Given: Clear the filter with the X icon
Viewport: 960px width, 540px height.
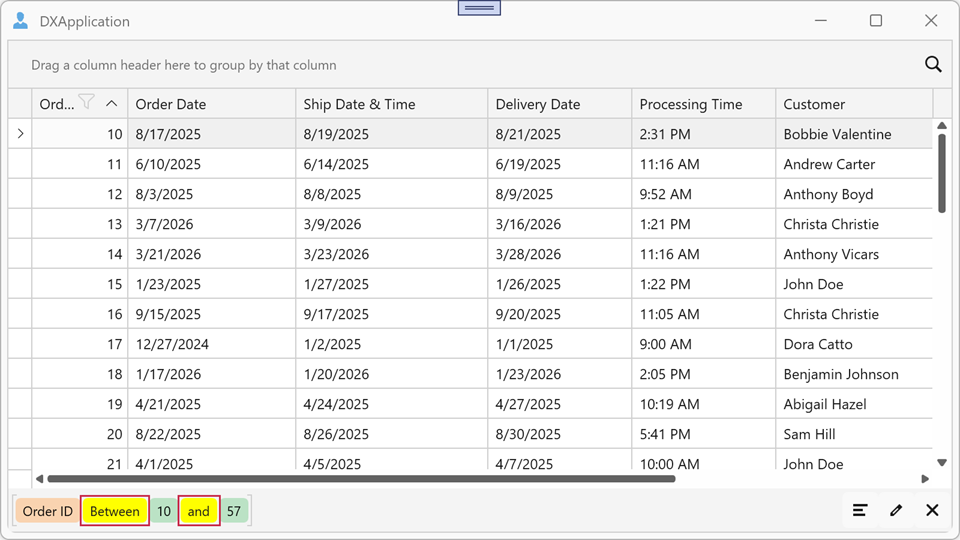Looking at the screenshot, I should pyautogui.click(x=932, y=510).
